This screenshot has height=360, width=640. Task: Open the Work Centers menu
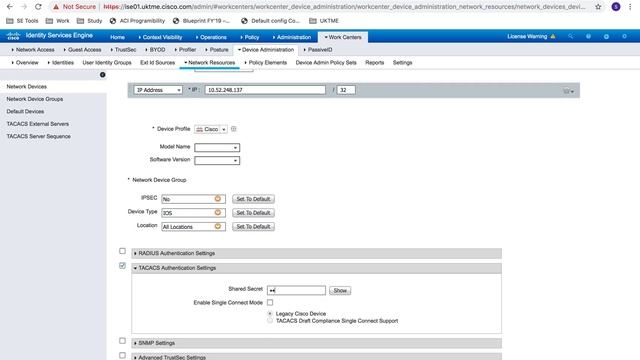point(343,37)
